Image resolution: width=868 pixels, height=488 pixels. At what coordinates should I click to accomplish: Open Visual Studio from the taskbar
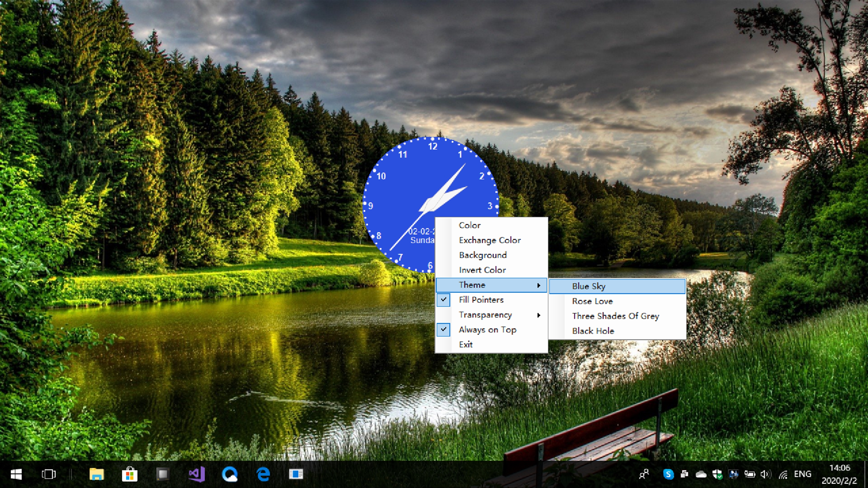coord(197,474)
